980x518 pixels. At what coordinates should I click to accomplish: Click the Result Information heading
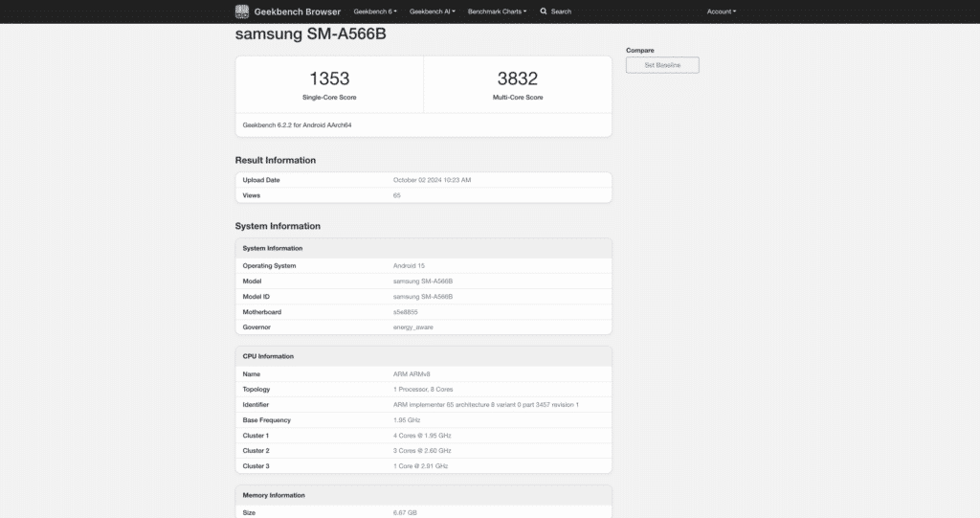276,160
